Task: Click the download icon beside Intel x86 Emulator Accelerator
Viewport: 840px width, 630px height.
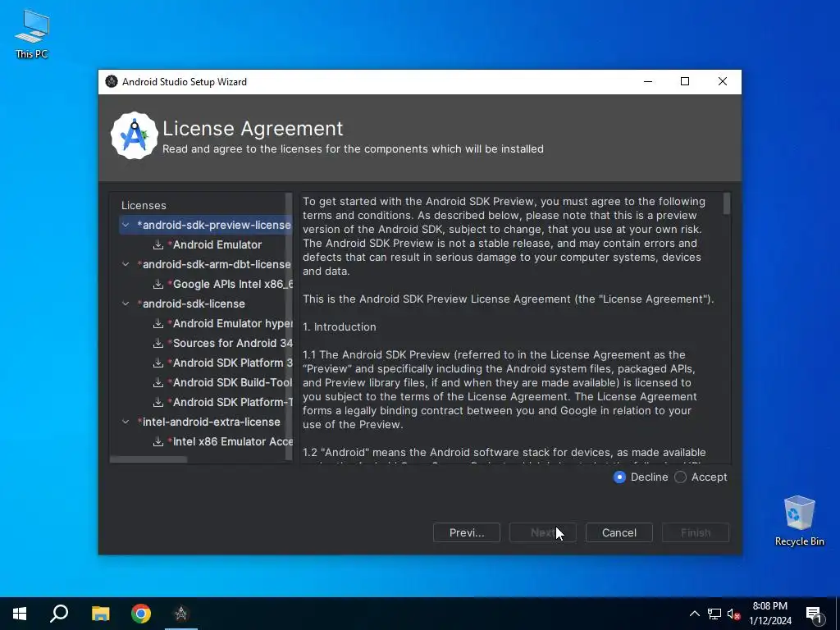Action: [x=158, y=442]
